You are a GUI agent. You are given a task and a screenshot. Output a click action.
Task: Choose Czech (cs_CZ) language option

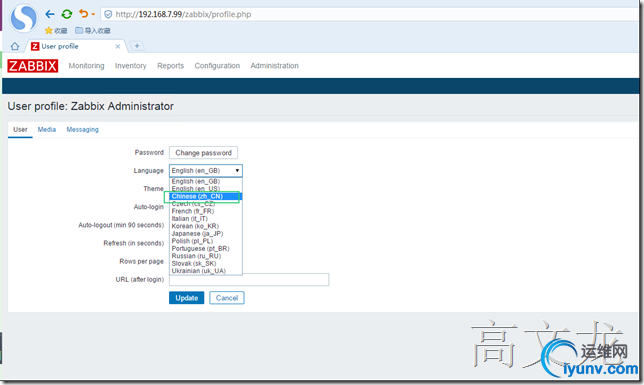click(x=205, y=204)
